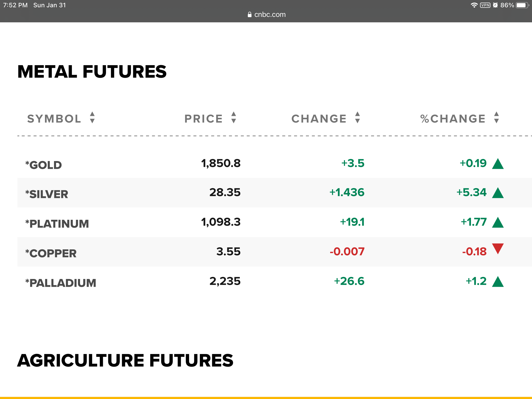This screenshot has width=532, height=399.
Task: Click the green up arrow beside Palladium
Action: pos(498,282)
